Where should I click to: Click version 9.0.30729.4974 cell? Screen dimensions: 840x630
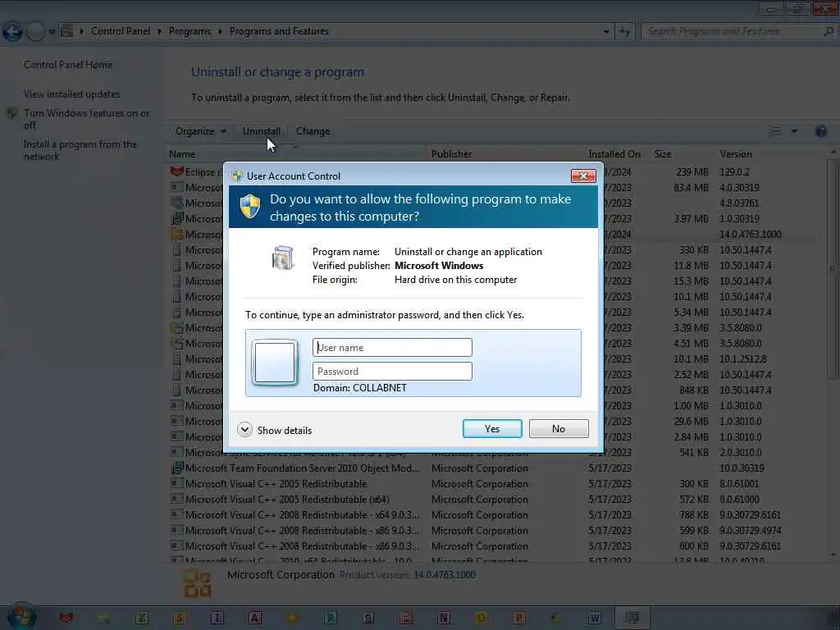[750, 531]
